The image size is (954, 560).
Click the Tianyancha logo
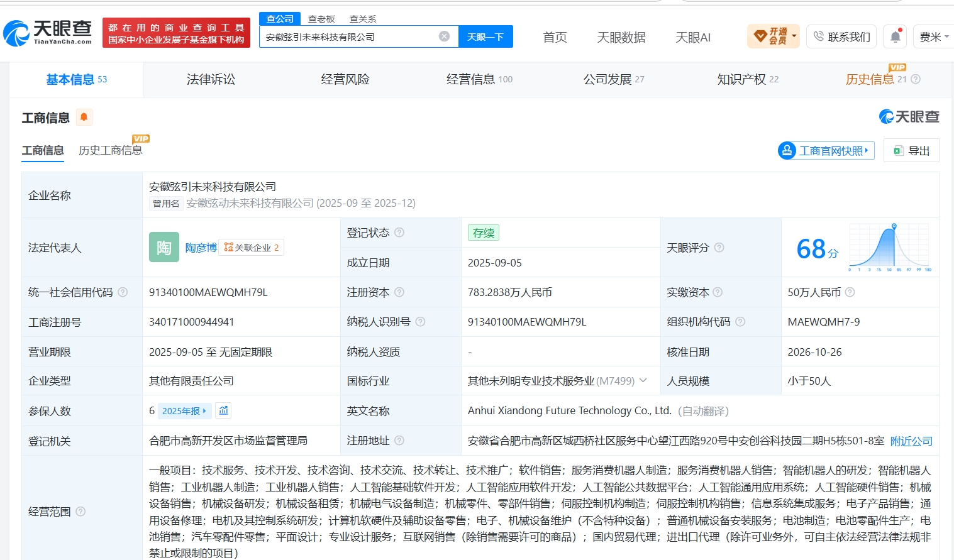tap(48, 33)
